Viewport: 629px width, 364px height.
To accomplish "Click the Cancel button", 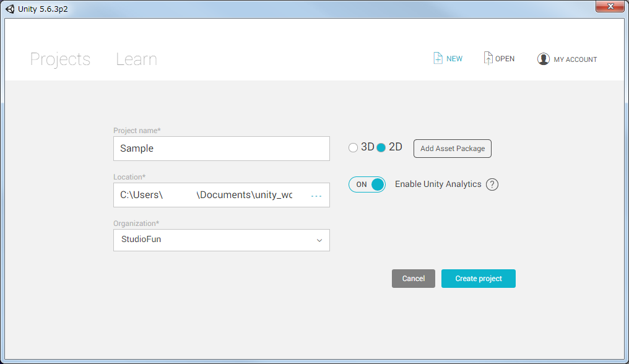I will [413, 279].
